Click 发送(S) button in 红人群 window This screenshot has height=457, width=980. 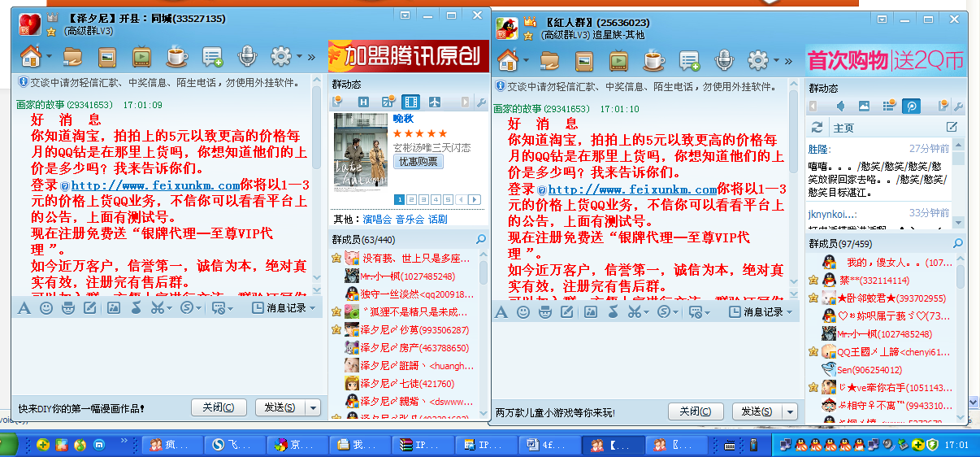(757, 411)
